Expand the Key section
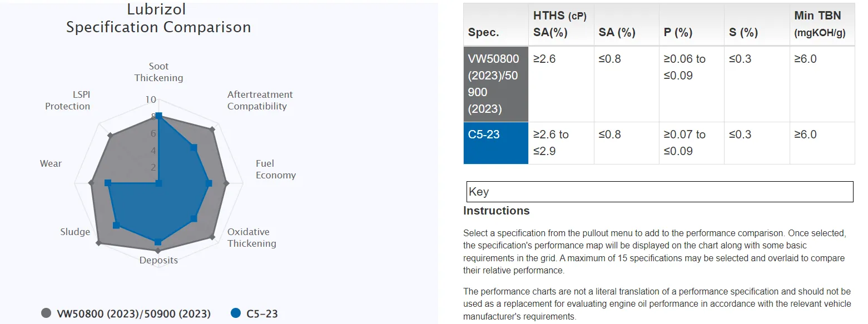This screenshot has width=868, height=324. click(x=659, y=192)
